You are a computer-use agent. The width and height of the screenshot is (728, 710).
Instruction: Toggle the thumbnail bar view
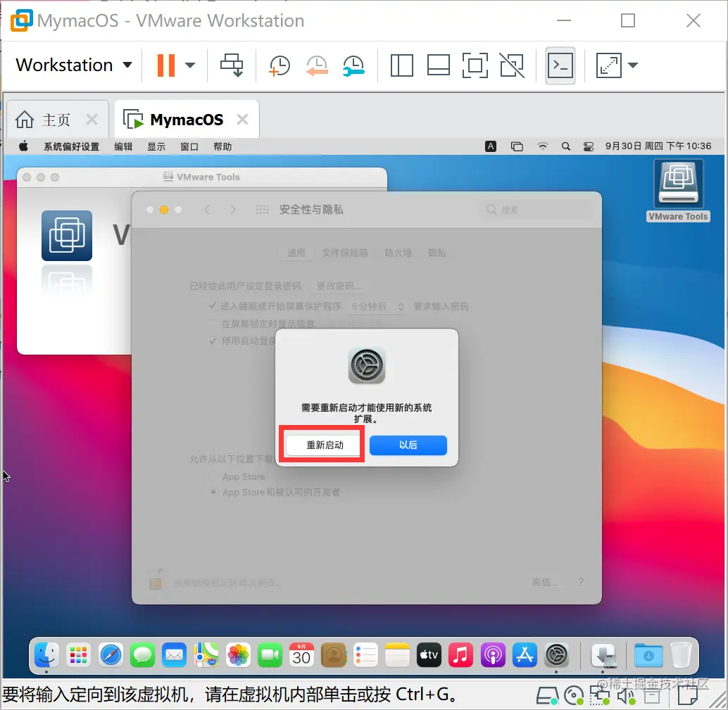click(x=439, y=65)
